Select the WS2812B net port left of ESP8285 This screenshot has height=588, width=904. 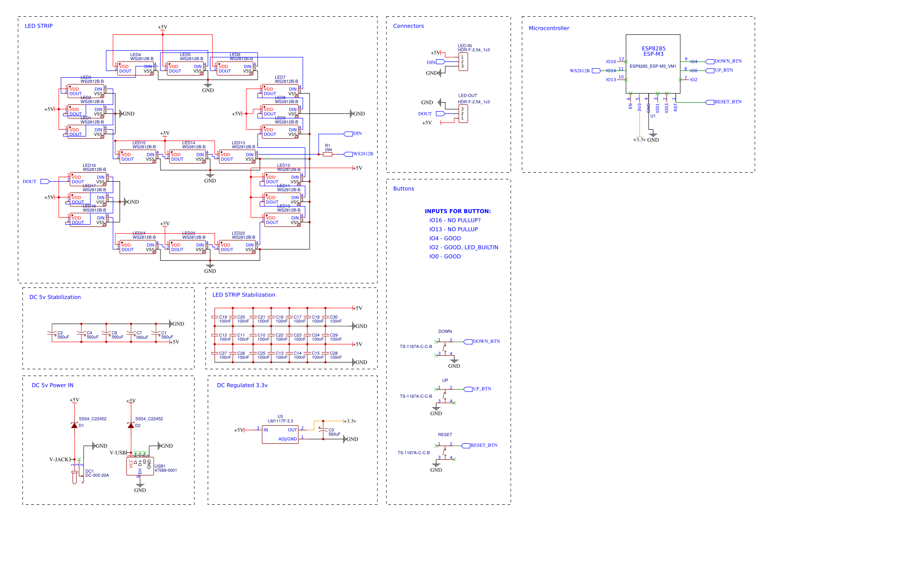pos(585,71)
